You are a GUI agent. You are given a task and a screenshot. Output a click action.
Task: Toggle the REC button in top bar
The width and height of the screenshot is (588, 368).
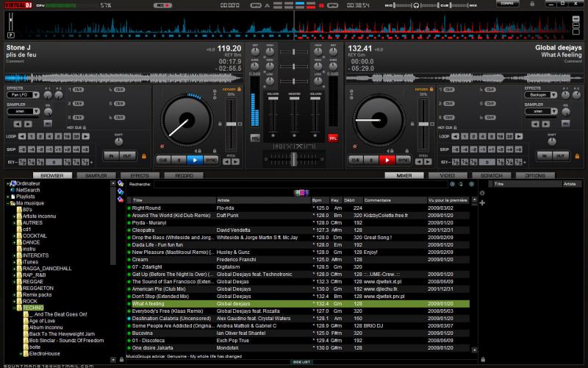[162, 5]
